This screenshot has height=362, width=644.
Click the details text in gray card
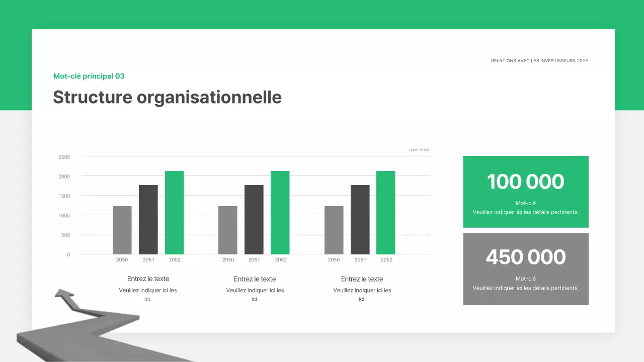[525, 288]
